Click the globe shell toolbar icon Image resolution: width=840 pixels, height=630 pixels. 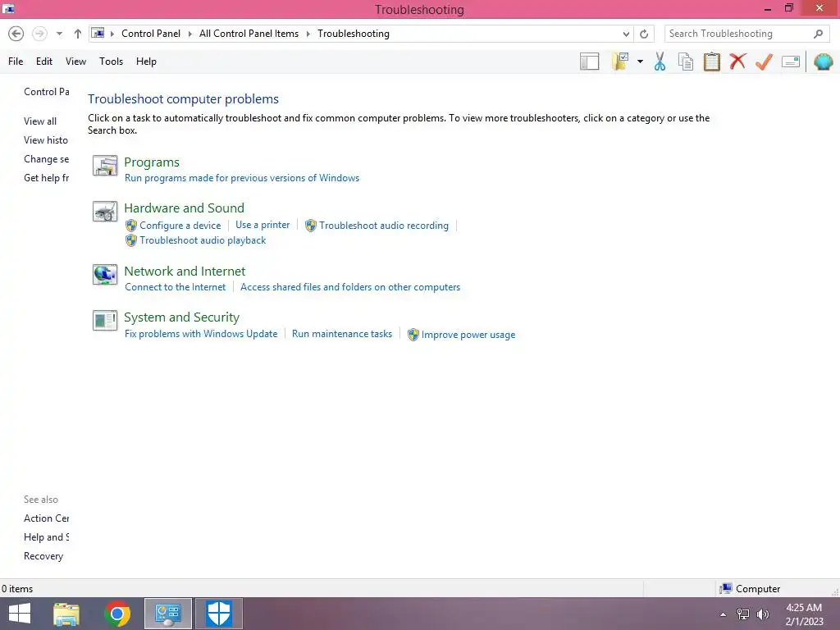[x=824, y=62]
